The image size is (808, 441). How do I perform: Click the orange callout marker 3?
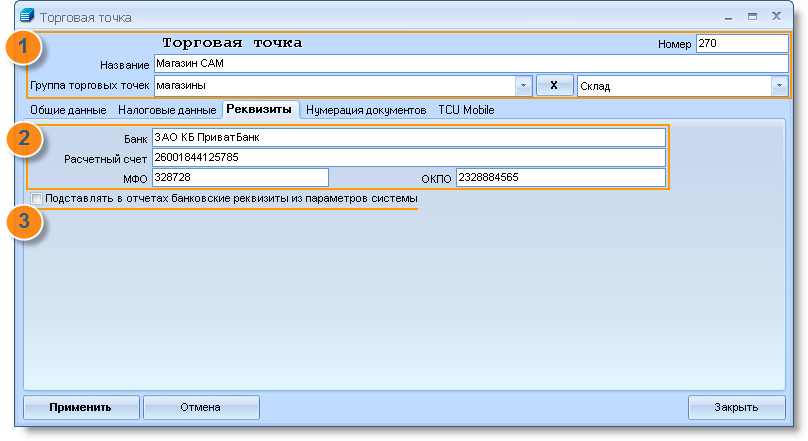pos(24,221)
